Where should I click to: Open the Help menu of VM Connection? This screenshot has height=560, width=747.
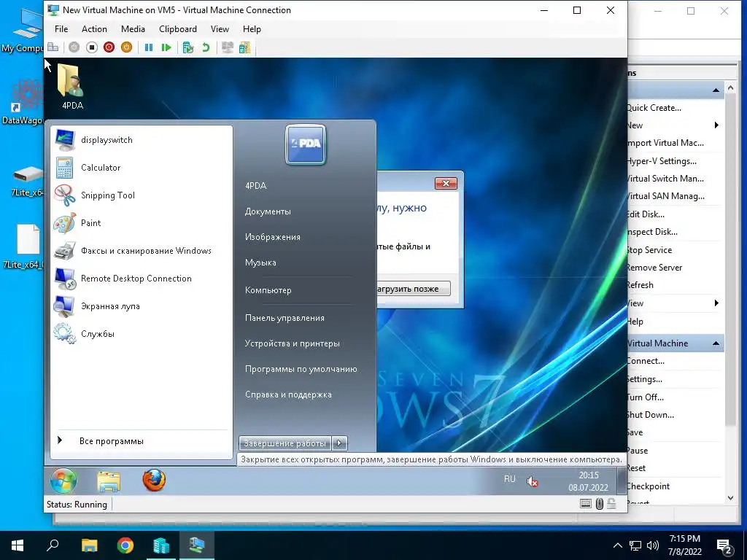click(x=252, y=29)
